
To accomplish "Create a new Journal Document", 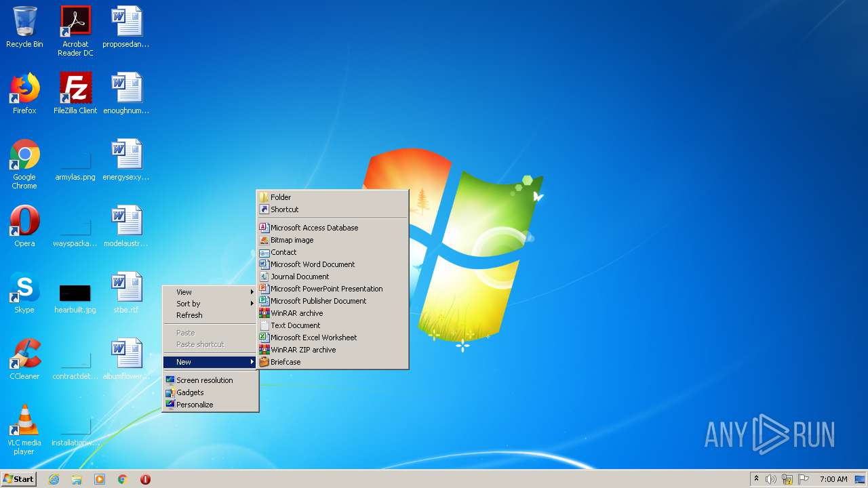I will pyautogui.click(x=332, y=277).
